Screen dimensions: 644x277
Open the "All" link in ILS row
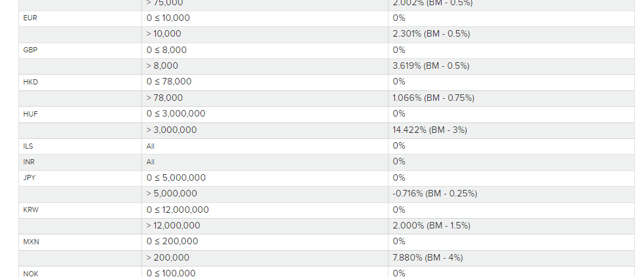point(151,146)
